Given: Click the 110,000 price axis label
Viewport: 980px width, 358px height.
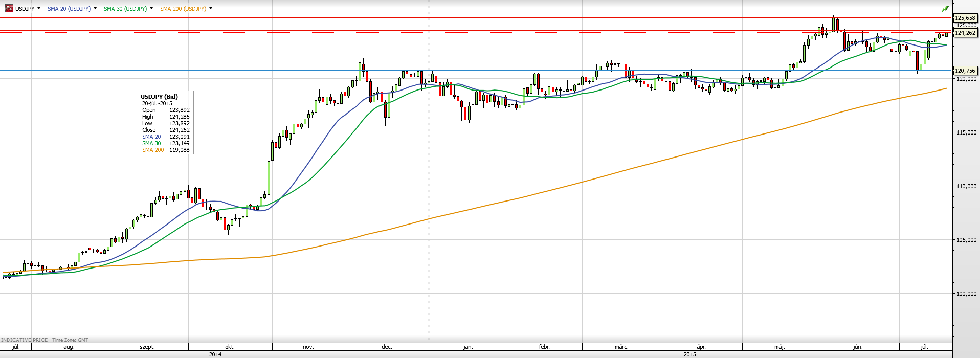Looking at the screenshot, I should 966,186.
